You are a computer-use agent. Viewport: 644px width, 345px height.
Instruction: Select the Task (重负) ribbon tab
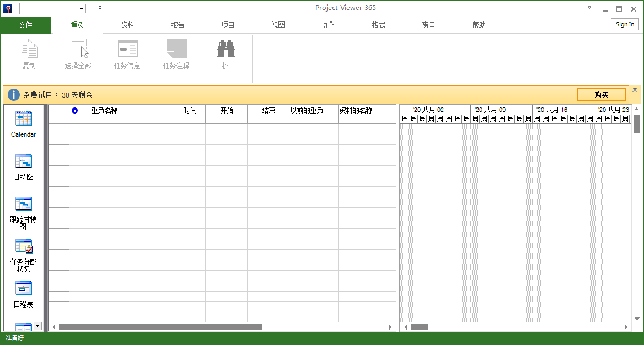(78, 25)
